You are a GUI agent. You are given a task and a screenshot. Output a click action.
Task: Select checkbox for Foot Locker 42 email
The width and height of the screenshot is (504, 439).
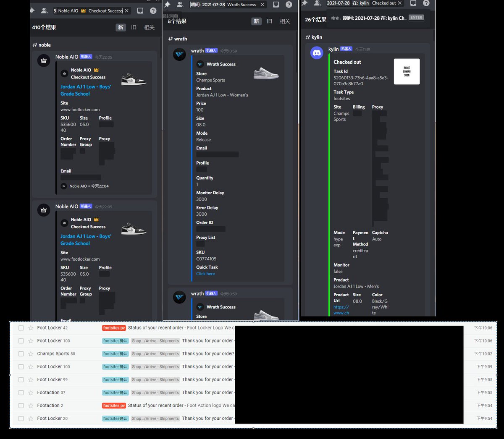pos(21,328)
